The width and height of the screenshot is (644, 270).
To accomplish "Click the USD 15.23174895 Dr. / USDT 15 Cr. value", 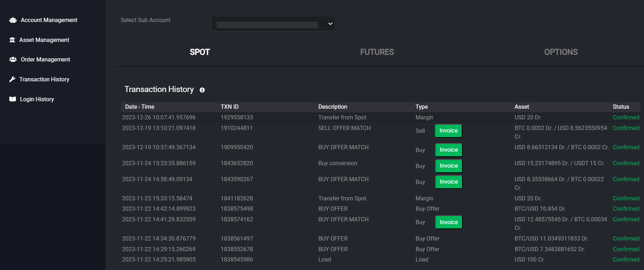I will pos(559,163).
